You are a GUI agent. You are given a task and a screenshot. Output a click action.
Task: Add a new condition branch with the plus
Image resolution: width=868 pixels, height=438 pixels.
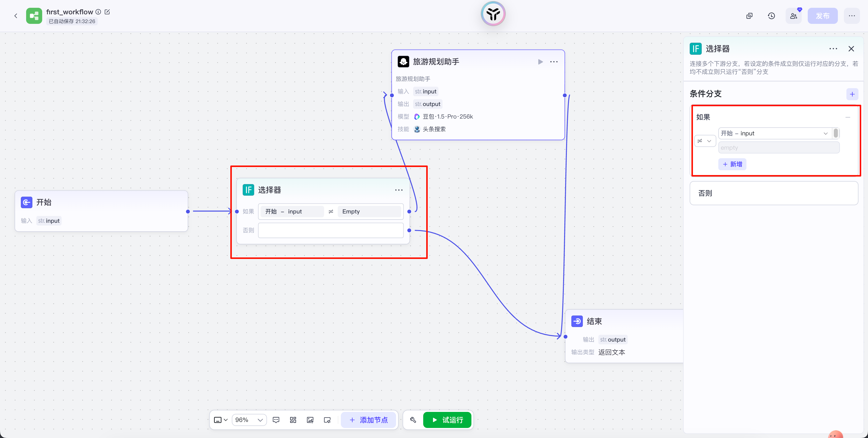(852, 94)
